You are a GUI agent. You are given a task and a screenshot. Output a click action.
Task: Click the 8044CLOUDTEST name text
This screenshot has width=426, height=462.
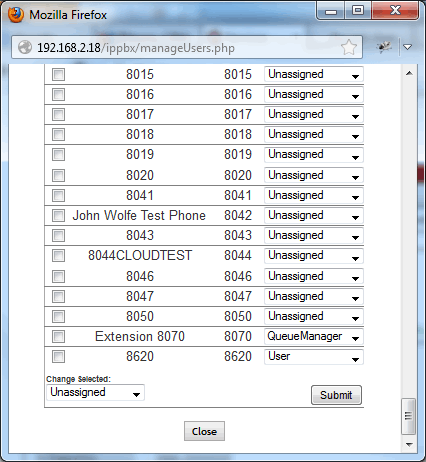140,256
